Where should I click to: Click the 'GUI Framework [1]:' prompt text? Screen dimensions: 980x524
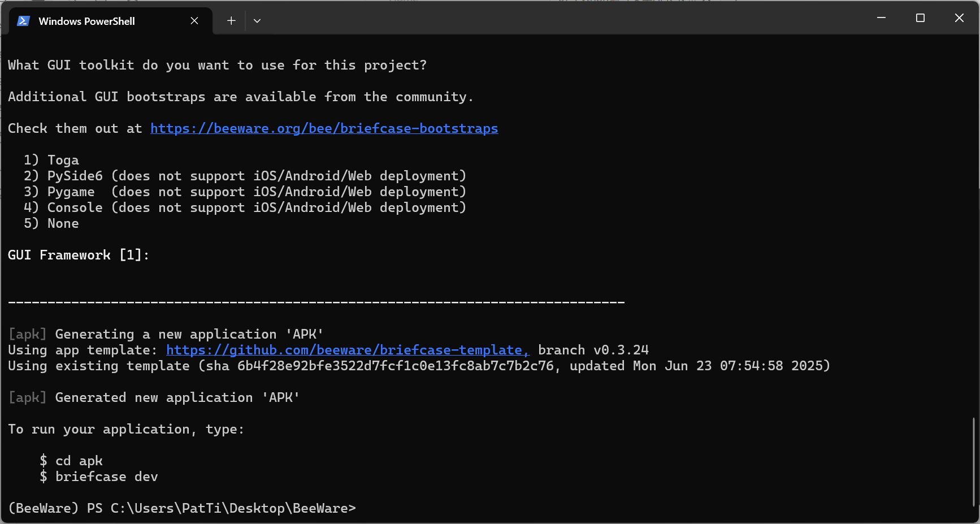click(79, 255)
